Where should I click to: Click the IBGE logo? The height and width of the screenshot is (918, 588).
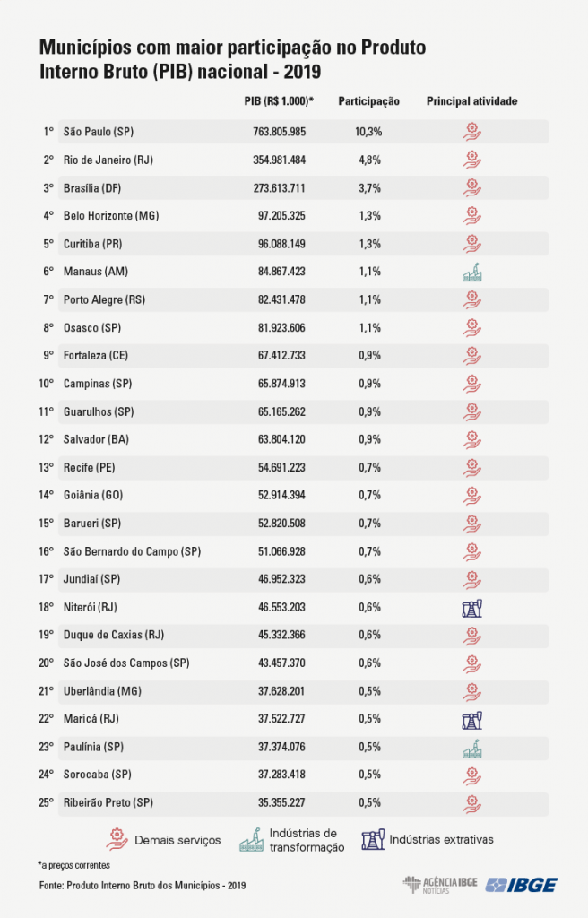pyautogui.click(x=522, y=885)
